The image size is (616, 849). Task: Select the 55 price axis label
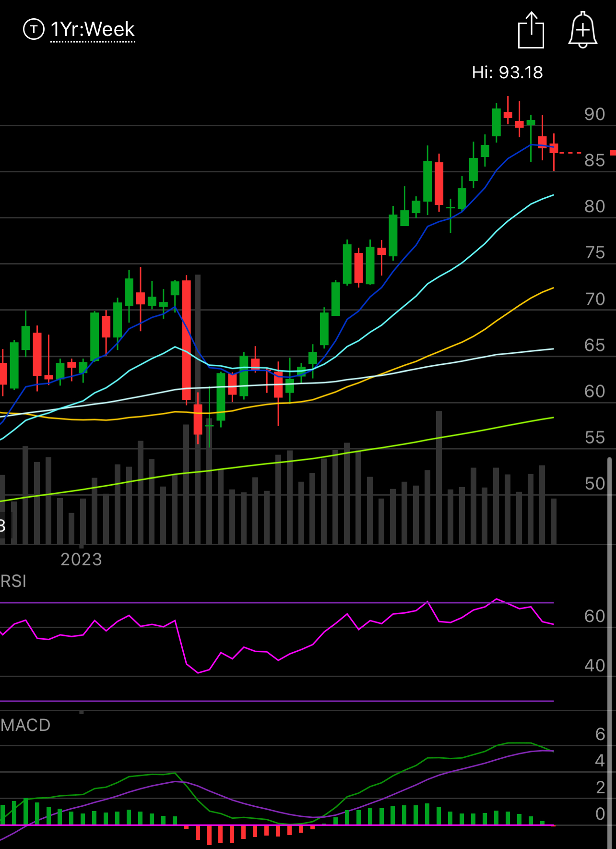point(594,438)
